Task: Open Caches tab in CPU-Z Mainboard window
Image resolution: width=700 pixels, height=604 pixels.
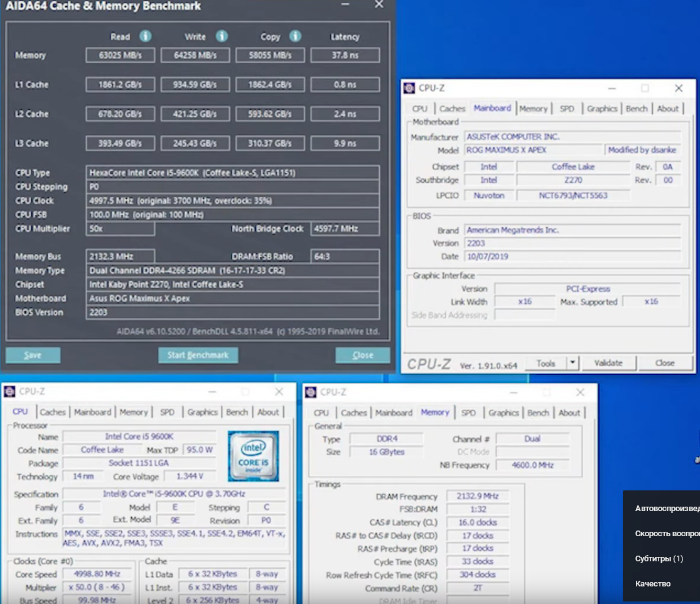Action: (x=452, y=109)
